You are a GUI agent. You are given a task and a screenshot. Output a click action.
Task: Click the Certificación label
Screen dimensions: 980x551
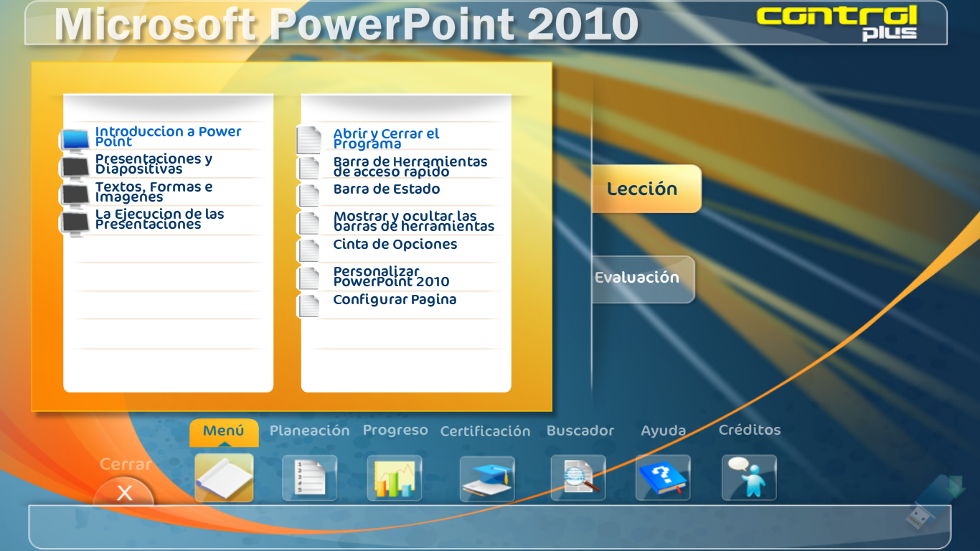tap(485, 431)
